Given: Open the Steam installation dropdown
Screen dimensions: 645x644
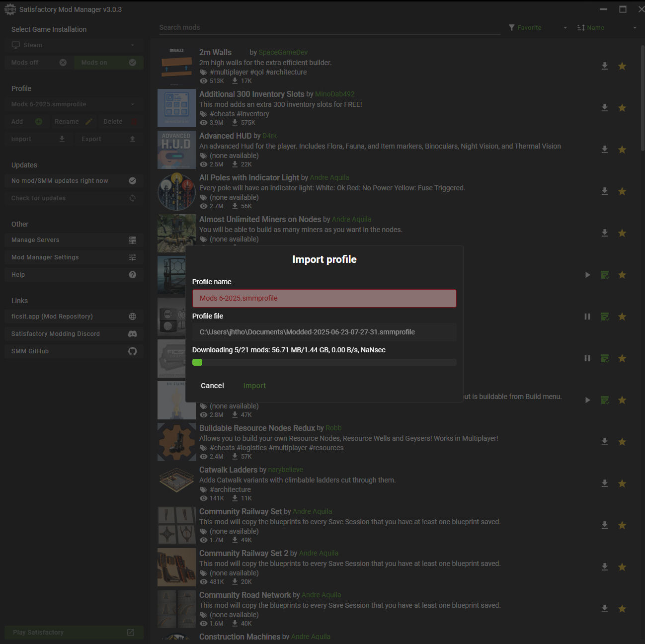Looking at the screenshot, I should 74,45.
